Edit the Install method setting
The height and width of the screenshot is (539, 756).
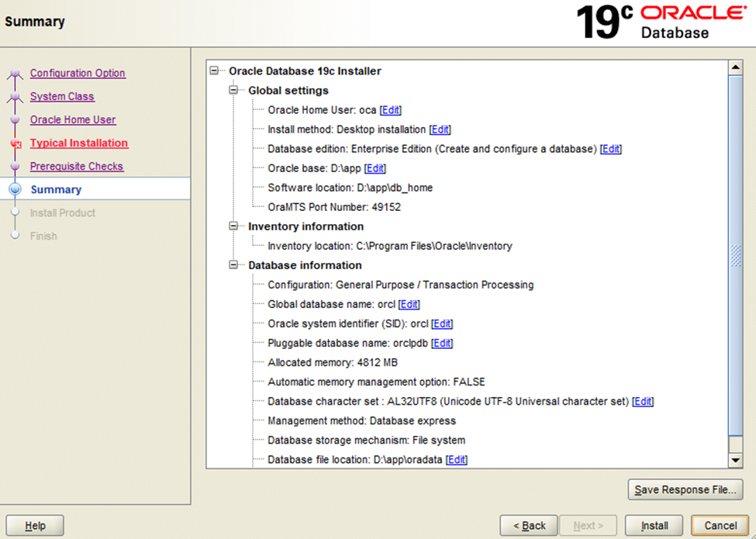pyautogui.click(x=440, y=130)
